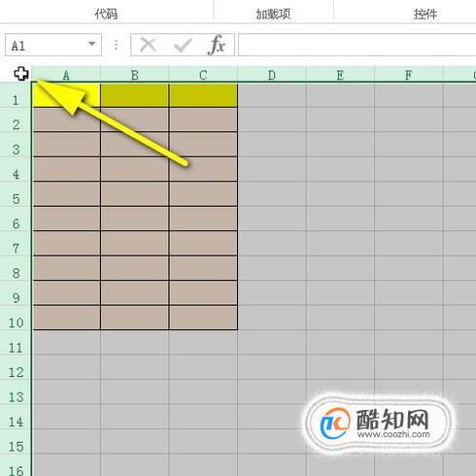This screenshot has width=476, height=476.
Task: Select row 14 header
Action: point(16,418)
